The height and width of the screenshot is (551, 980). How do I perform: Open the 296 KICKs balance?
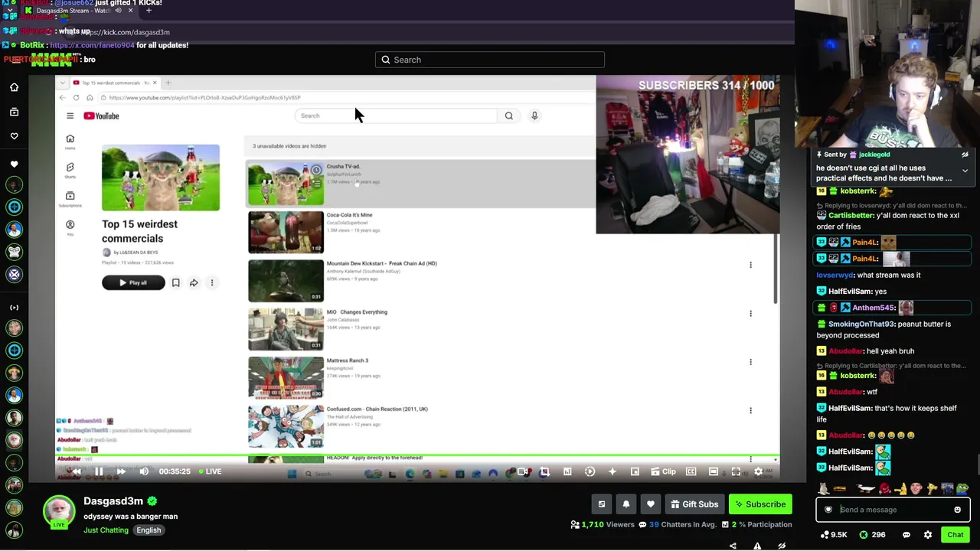pyautogui.click(x=873, y=535)
